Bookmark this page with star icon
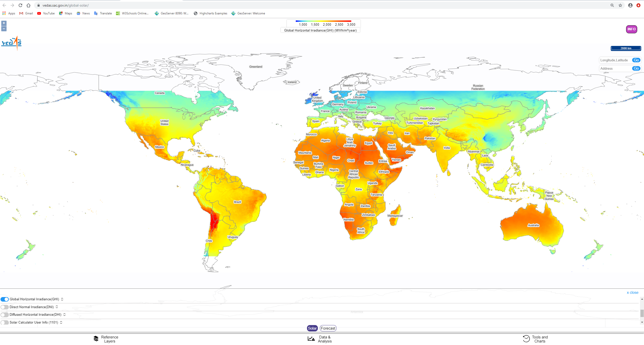This screenshot has width=644, height=345. point(620,5)
